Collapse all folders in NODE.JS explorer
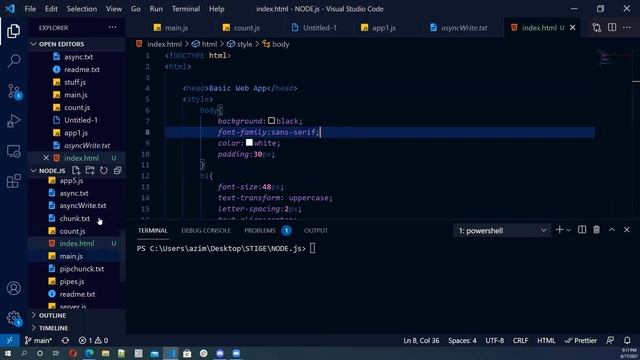This screenshot has height=360, width=640. [118, 170]
